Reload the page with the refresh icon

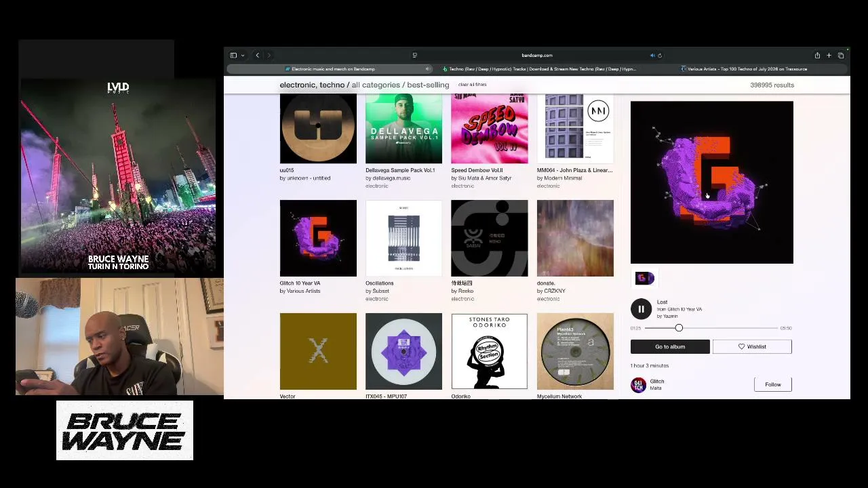pos(660,56)
